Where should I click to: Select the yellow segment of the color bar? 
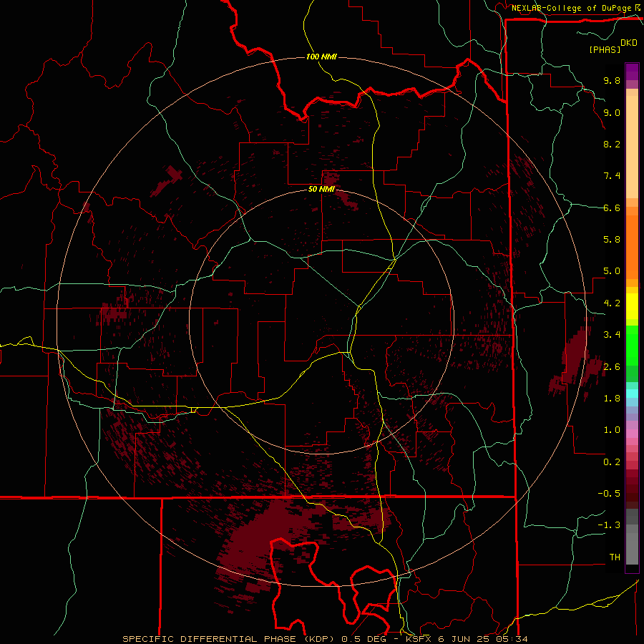(632, 306)
